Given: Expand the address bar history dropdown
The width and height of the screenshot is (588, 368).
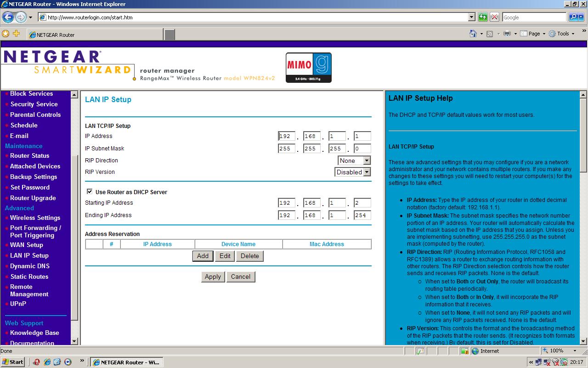Looking at the screenshot, I should [471, 17].
